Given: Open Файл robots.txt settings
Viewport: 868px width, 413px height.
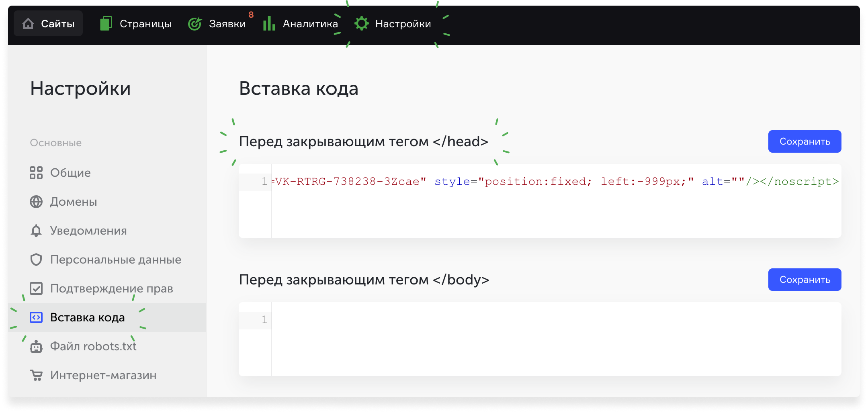Looking at the screenshot, I should click(107, 346).
